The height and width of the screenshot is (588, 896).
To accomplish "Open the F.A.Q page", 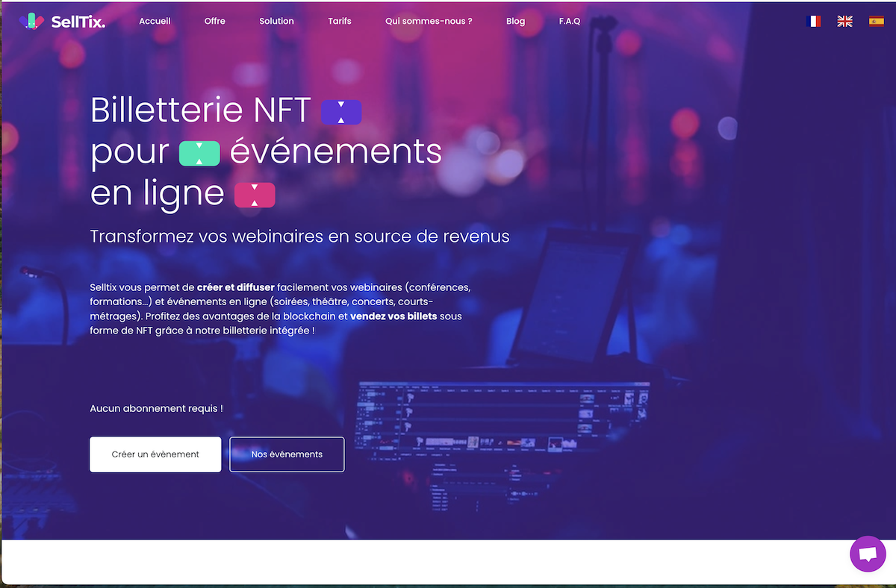I will click(x=570, y=21).
